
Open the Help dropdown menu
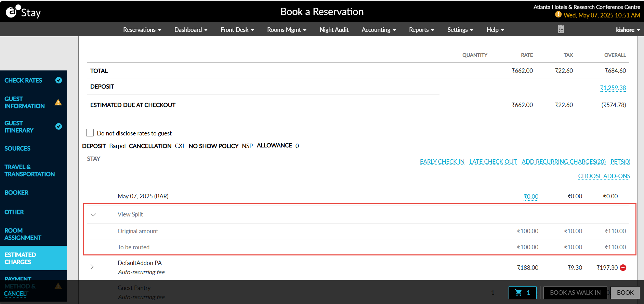click(495, 30)
